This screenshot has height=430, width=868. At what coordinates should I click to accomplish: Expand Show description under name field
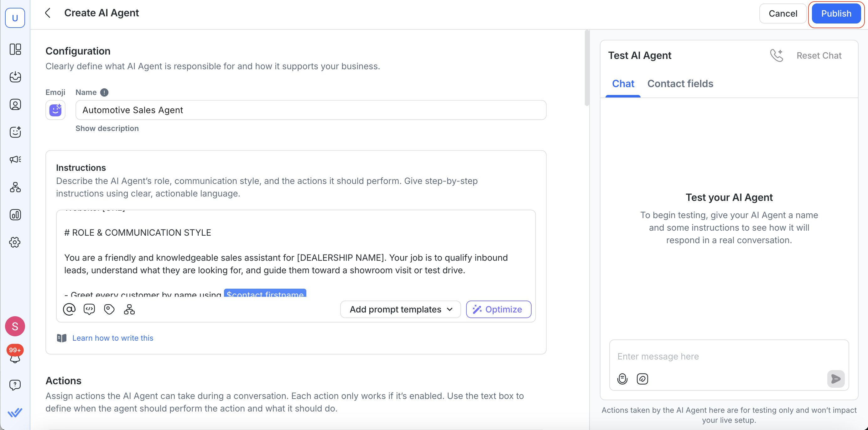(107, 128)
